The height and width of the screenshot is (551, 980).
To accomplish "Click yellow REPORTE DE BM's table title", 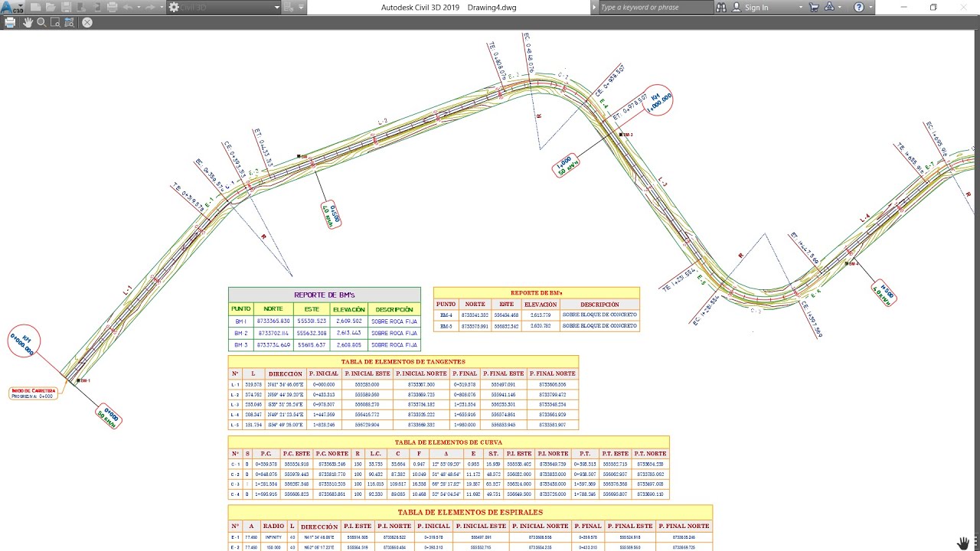I will [x=537, y=293].
